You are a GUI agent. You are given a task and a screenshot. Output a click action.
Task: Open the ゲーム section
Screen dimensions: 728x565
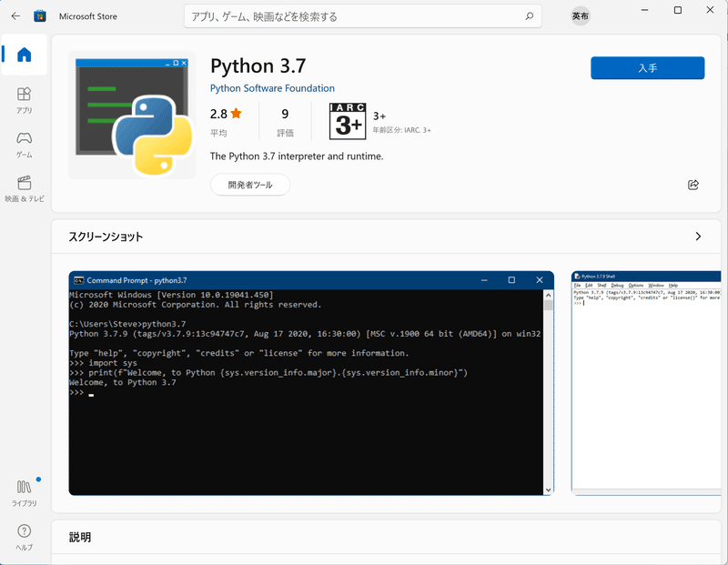(x=23, y=141)
